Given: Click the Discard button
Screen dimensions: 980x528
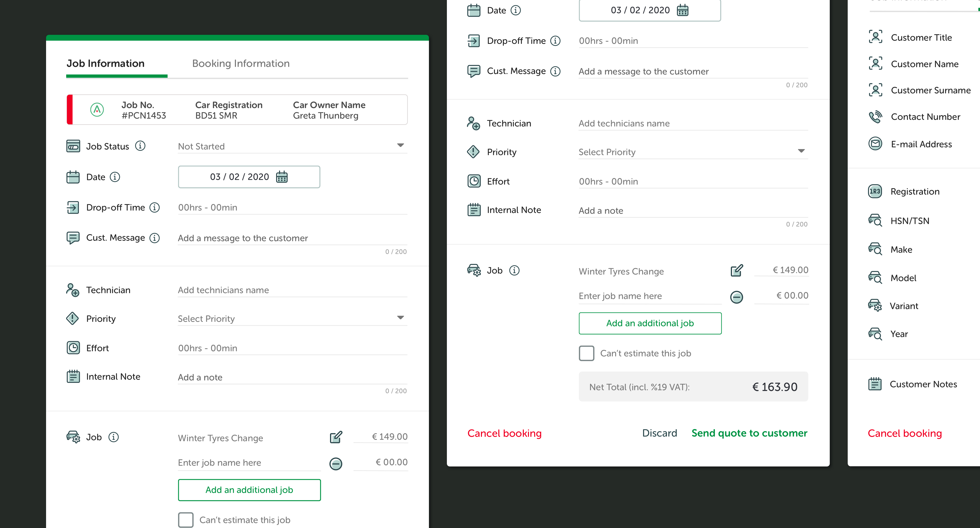Looking at the screenshot, I should (x=660, y=433).
